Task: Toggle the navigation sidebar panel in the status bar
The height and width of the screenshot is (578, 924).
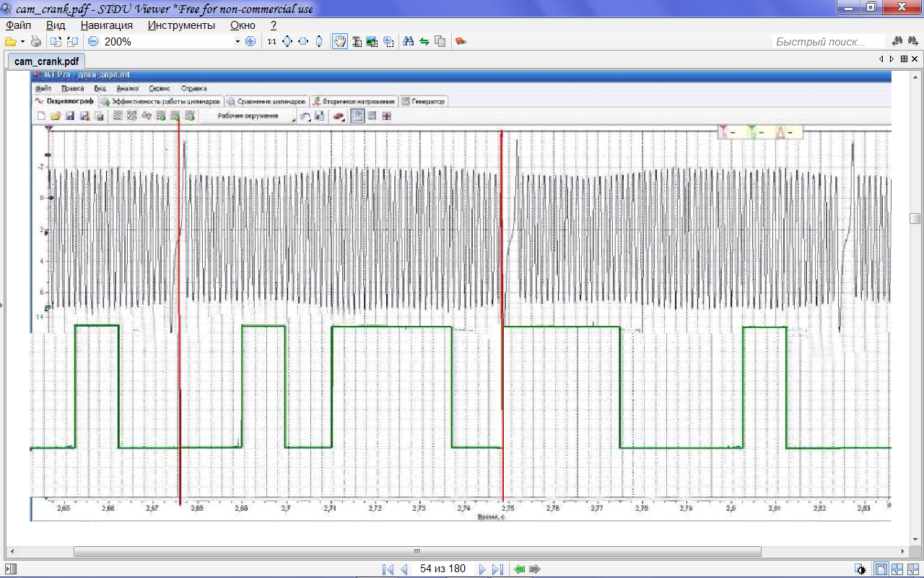Action: tap(9, 569)
